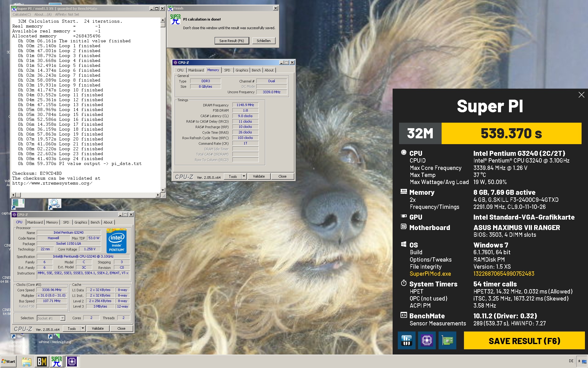Click Schließen in the Finish dialog

(264, 41)
